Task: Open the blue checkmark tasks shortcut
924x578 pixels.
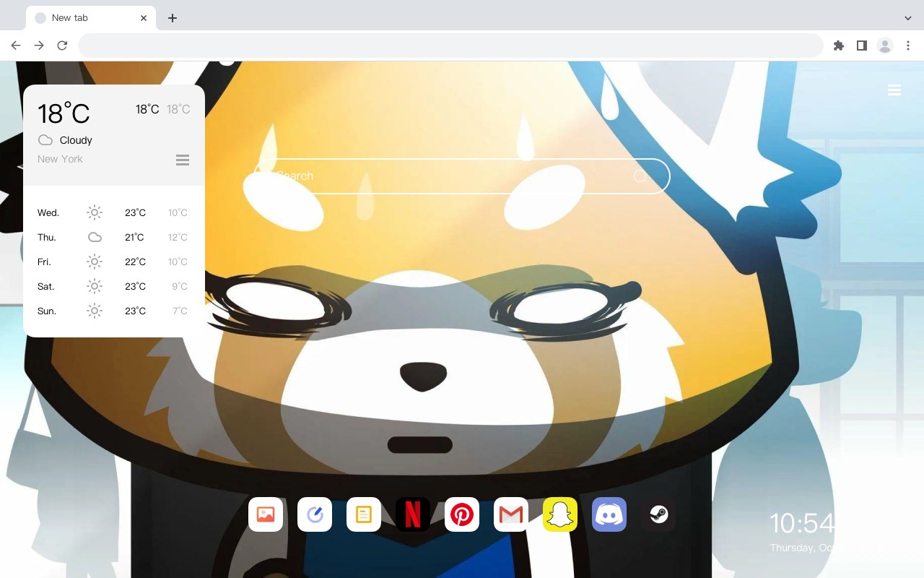Action: (315, 514)
